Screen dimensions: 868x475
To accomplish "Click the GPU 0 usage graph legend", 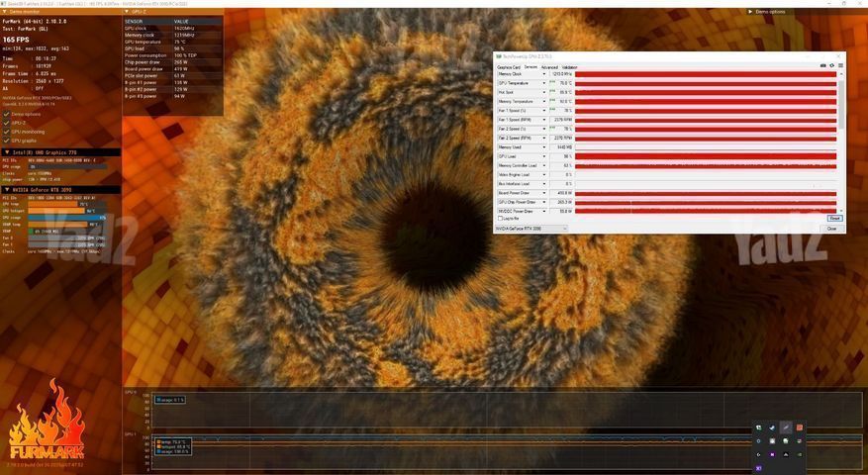I will coord(170,400).
